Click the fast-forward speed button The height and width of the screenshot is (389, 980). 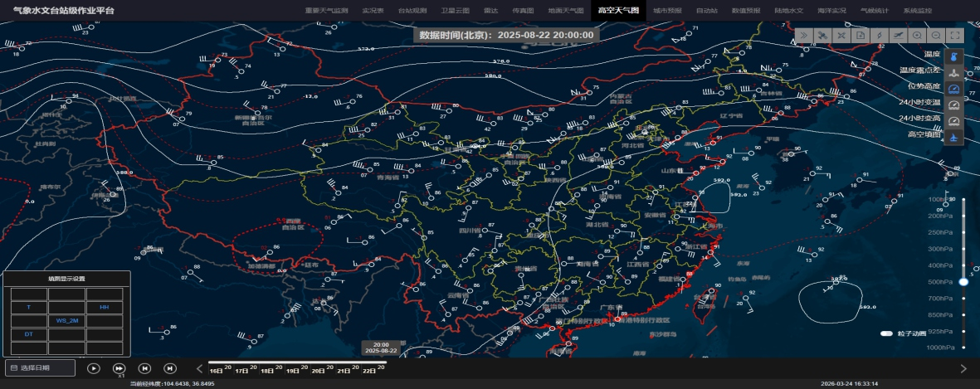[x=119, y=368]
